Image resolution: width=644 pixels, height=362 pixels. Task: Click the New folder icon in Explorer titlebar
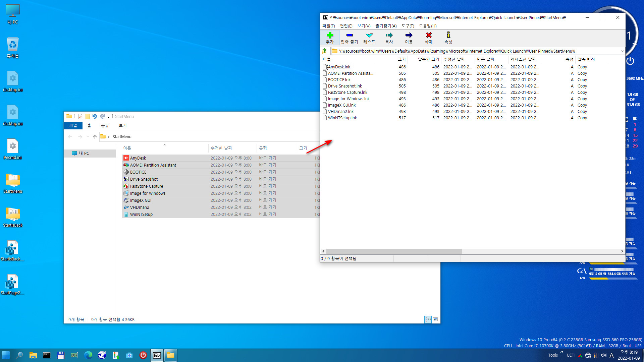88,117
